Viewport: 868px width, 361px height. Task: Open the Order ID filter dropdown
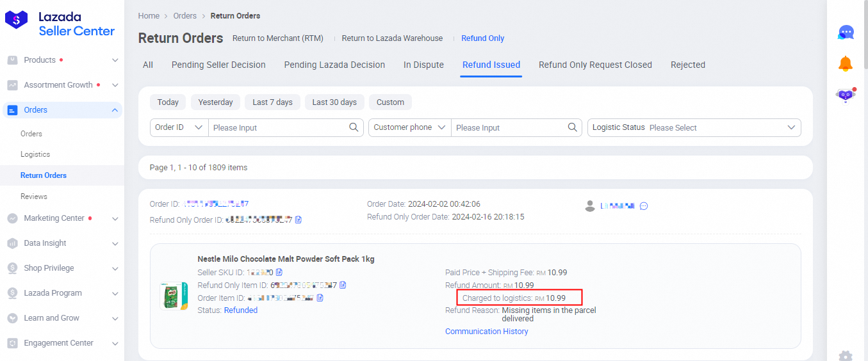pos(179,127)
